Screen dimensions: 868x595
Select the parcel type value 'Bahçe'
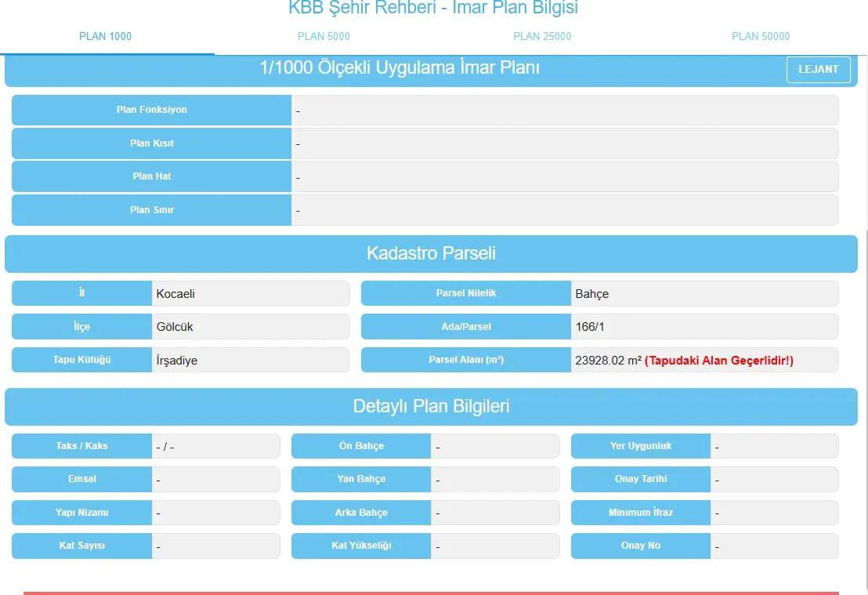pos(591,294)
